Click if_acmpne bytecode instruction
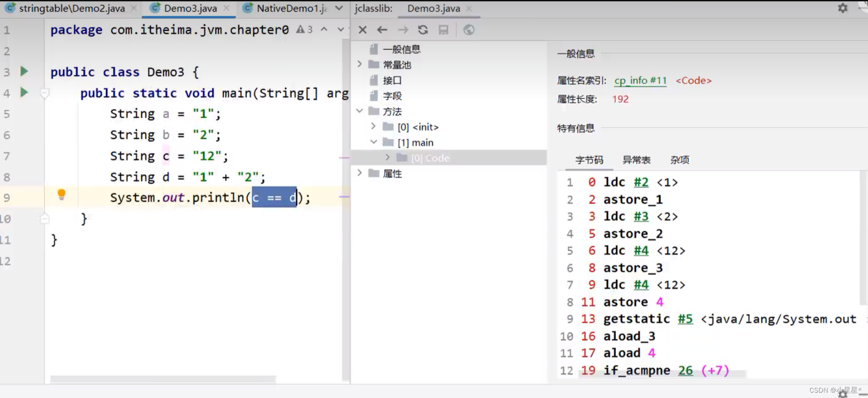Viewport: 868px width, 398px height. pyautogui.click(x=636, y=370)
